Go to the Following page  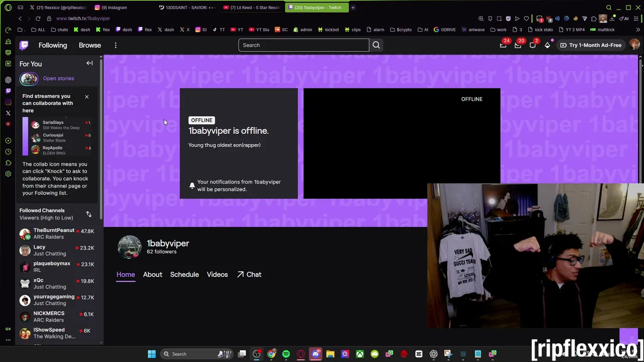[53, 45]
